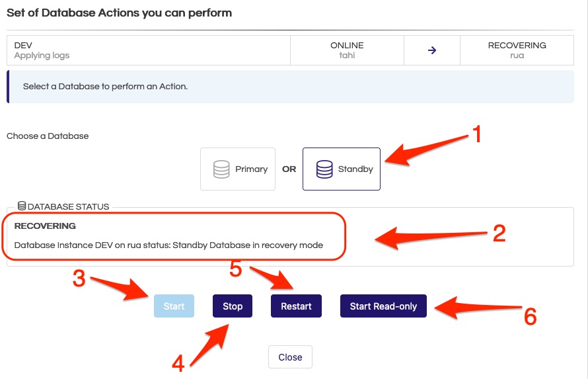Click the arrow icon between ONLINE and RECOVERING
The image size is (588, 385).
click(432, 50)
